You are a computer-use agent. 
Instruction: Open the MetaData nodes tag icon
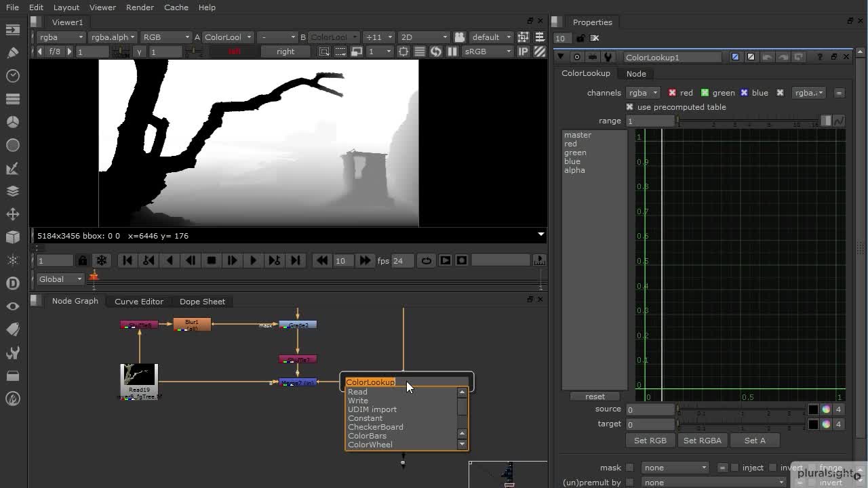pyautogui.click(x=13, y=329)
